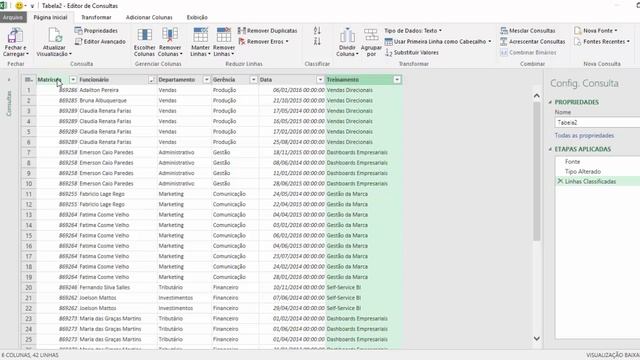Switch to the Transformar tab
Screen dimensions: 640x360
[x=96, y=18]
